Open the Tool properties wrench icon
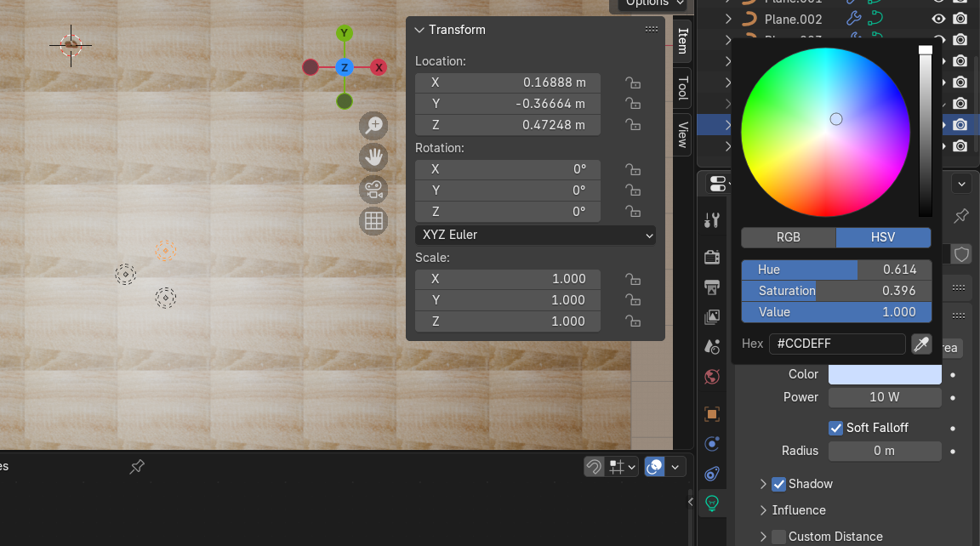Image resolution: width=980 pixels, height=546 pixels. 713,220
